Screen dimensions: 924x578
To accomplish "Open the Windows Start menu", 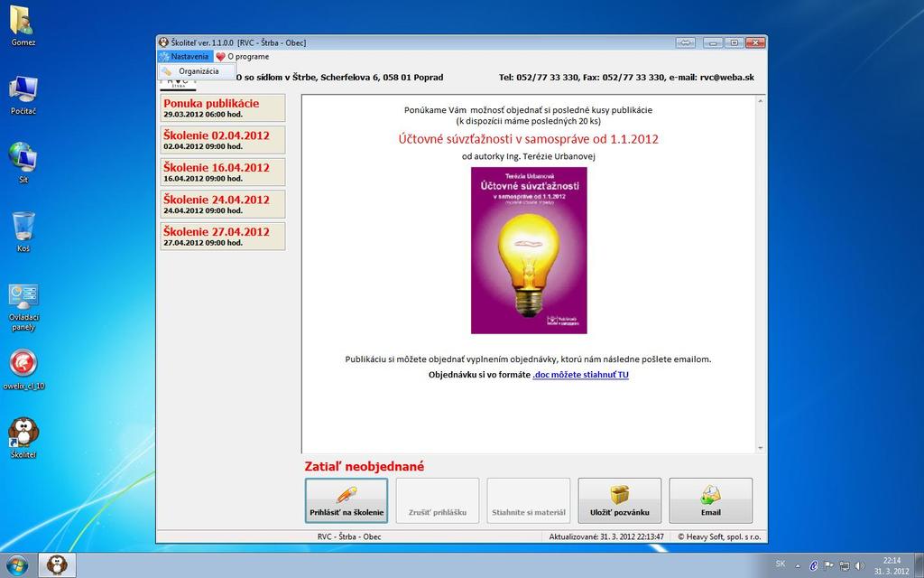I will 16,565.
